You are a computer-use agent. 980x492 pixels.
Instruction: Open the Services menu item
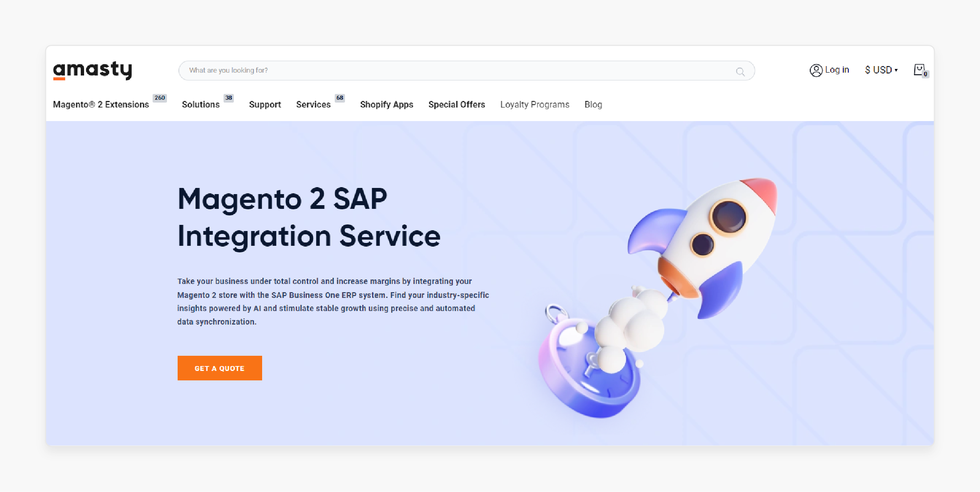coord(313,105)
